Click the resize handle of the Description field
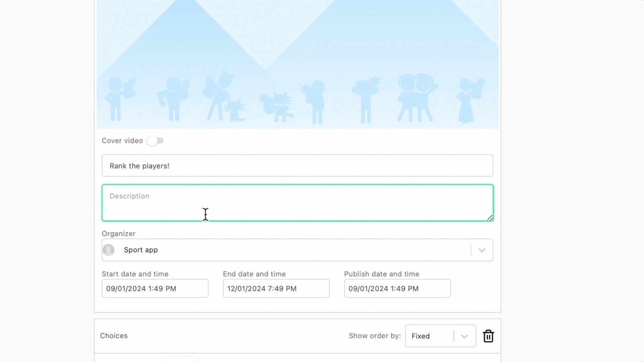 [490, 218]
